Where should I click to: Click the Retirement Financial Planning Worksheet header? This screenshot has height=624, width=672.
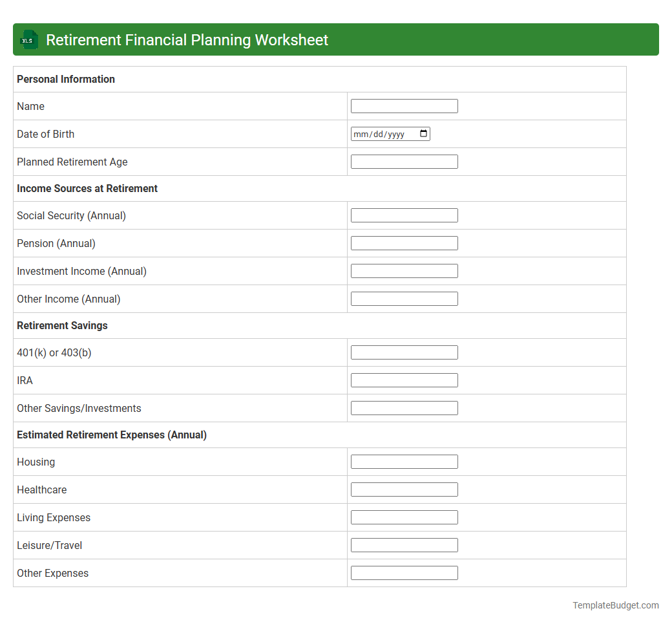click(187, 39)
